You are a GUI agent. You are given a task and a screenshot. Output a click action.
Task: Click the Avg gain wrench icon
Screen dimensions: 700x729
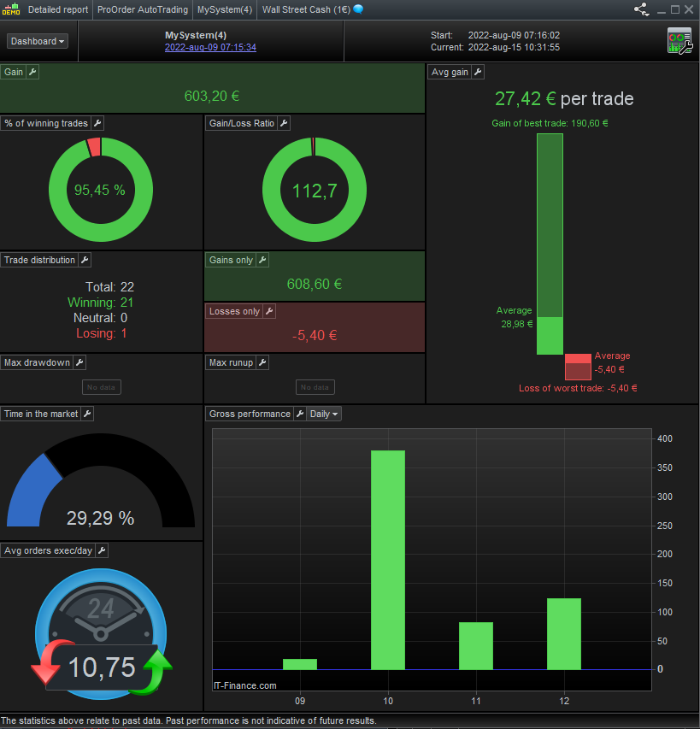coord(478,72)
